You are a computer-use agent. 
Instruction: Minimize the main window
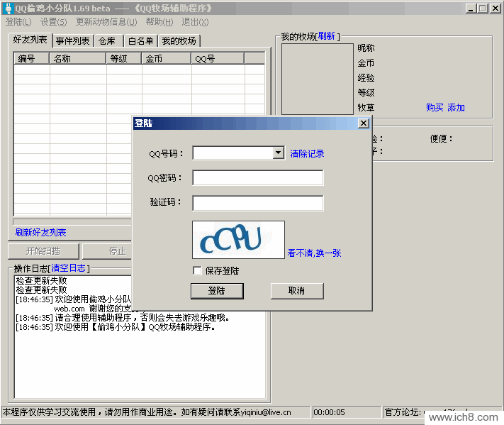(471, 9)
